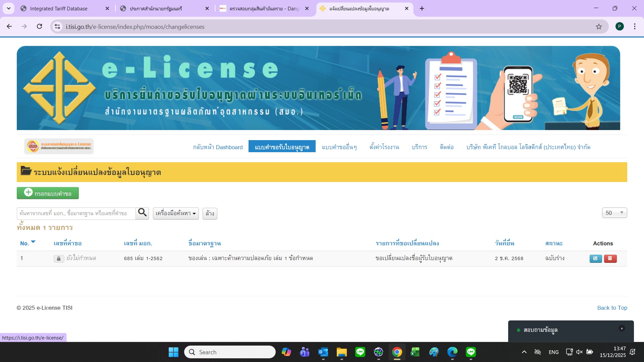644x362 pixels.
Task: Click the Back to Top link
Action: point(612,308)
